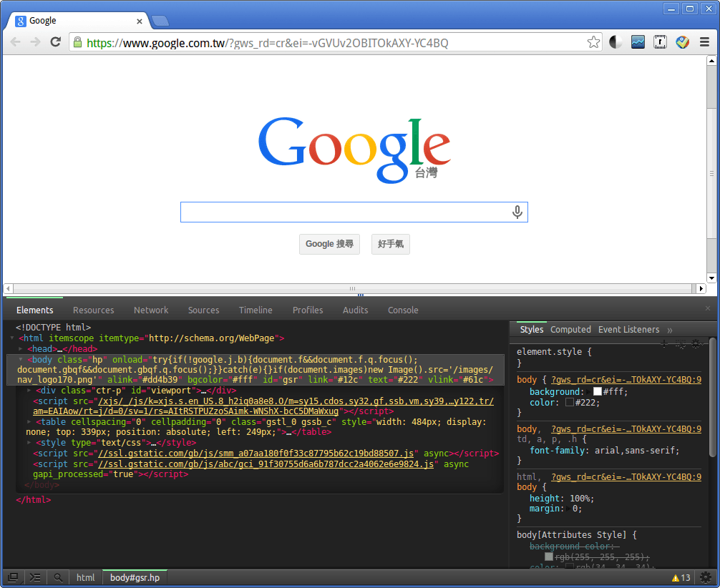Collapse the body element in DOM tree
This screenshot has height=588, width=720.
click(19, 359)
